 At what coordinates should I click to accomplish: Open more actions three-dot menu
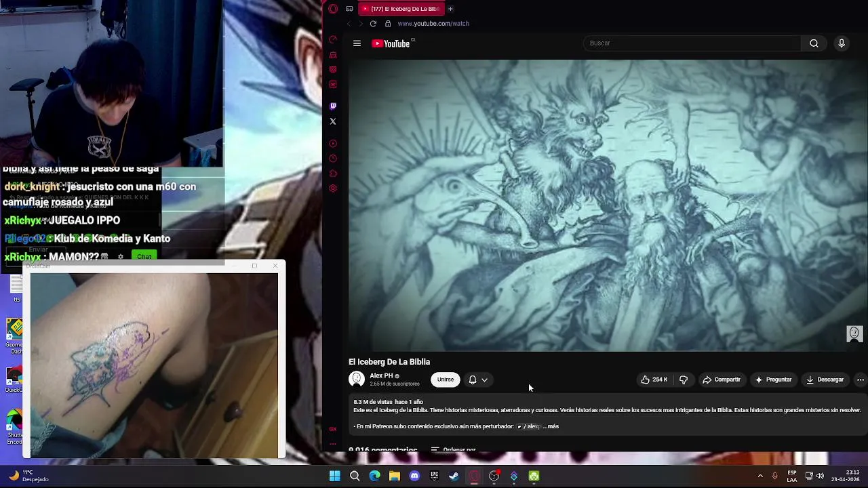click(861, 380)
